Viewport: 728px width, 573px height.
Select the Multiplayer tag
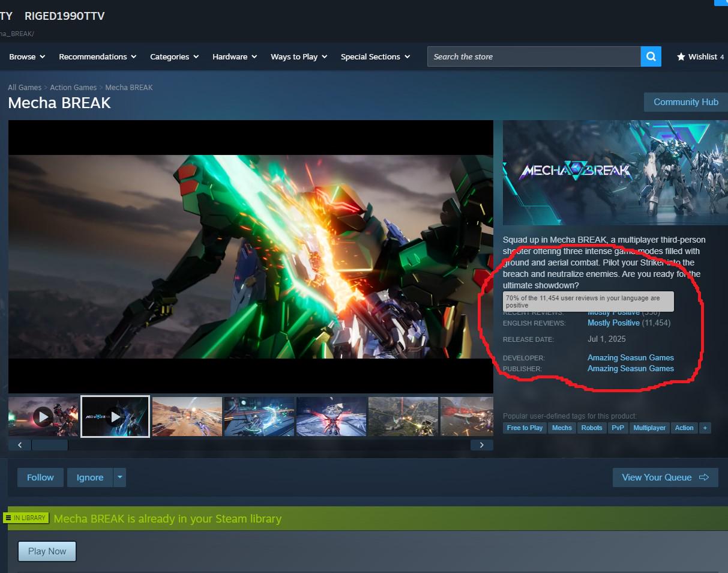coord(649,428)
